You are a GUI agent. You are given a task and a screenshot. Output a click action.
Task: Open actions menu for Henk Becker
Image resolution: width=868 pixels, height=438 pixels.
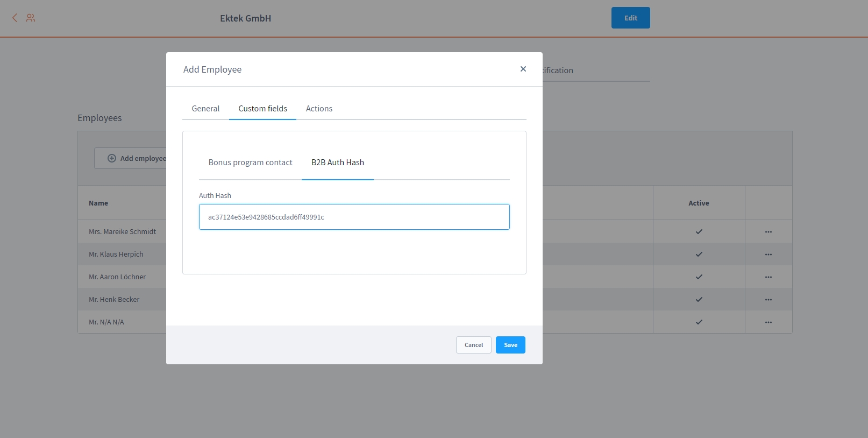click(x=768, y=300)
